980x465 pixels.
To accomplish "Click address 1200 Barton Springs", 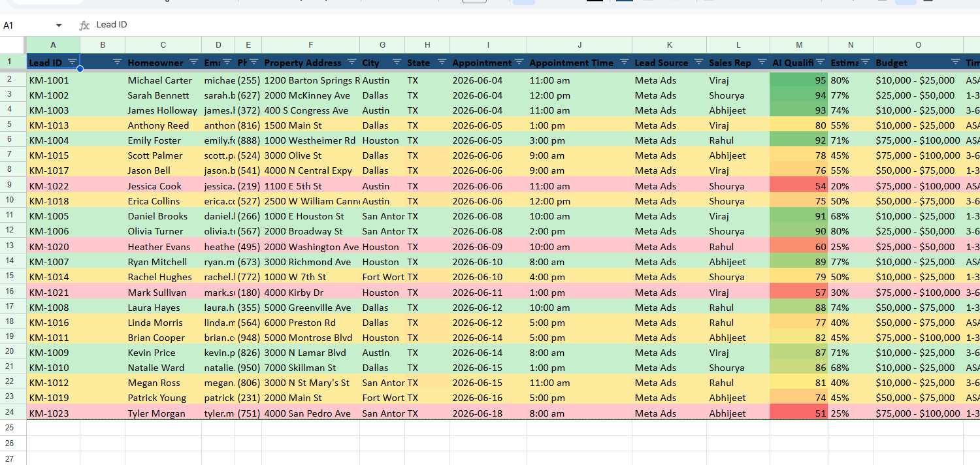I will [310, 80].
